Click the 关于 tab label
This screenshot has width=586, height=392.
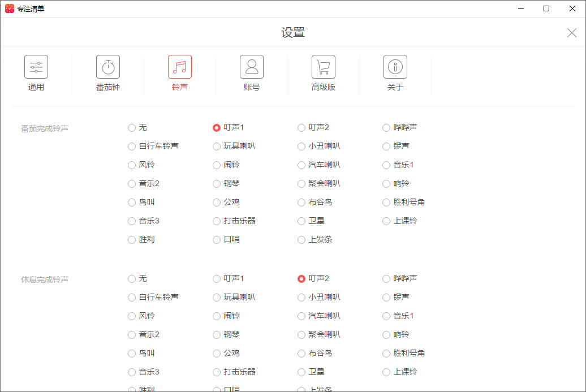point(395,87)
